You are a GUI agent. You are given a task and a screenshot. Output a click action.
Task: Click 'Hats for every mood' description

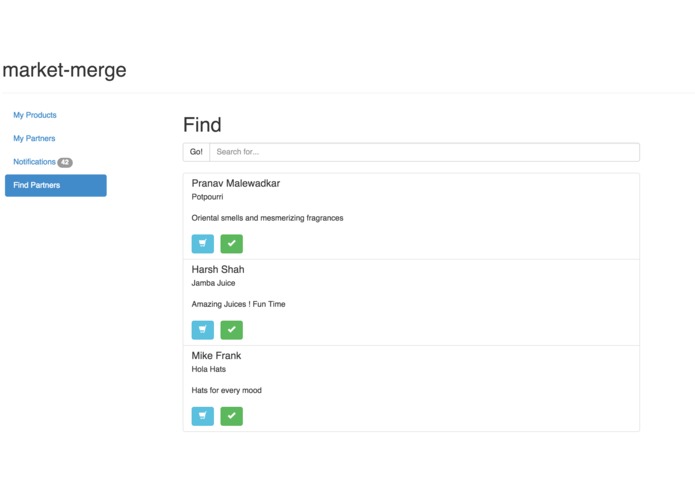(x=226, y=390)
